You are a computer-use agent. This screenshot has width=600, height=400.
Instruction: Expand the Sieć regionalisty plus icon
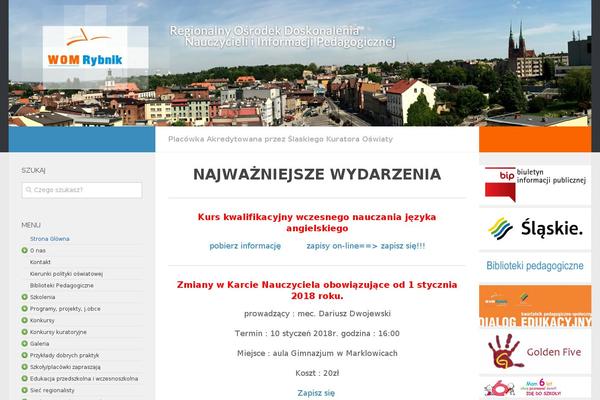tap(24, 390)
